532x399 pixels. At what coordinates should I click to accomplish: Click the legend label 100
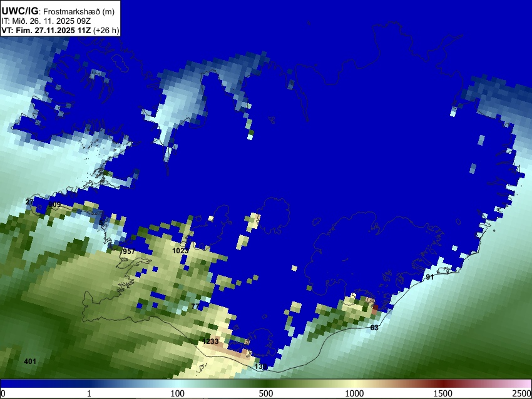click(x=178, y=393)
